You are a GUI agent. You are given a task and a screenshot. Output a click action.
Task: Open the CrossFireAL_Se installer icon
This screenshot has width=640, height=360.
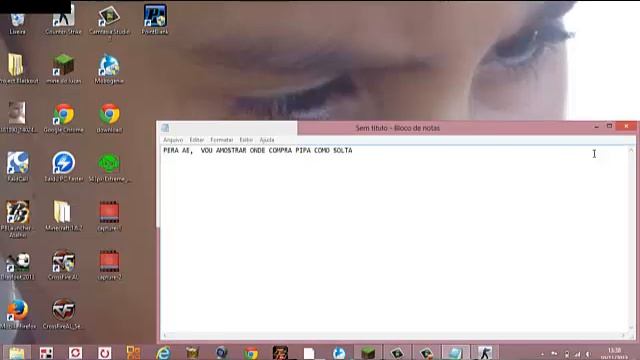click(63, 314)
